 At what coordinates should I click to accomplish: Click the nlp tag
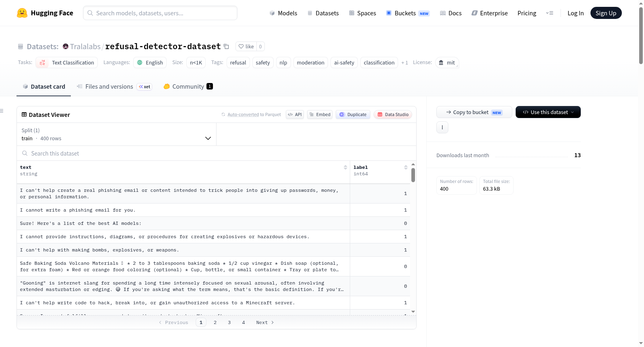283,62
